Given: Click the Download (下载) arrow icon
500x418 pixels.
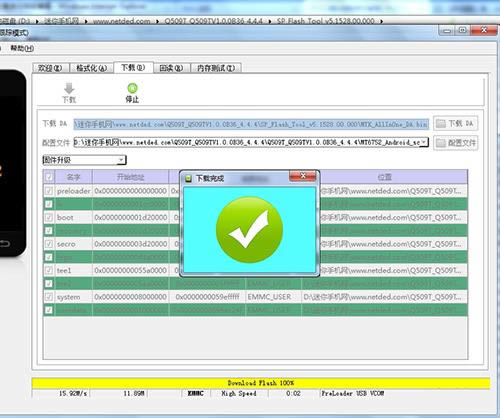Looking at the screenshot, I should coord(69,89).
